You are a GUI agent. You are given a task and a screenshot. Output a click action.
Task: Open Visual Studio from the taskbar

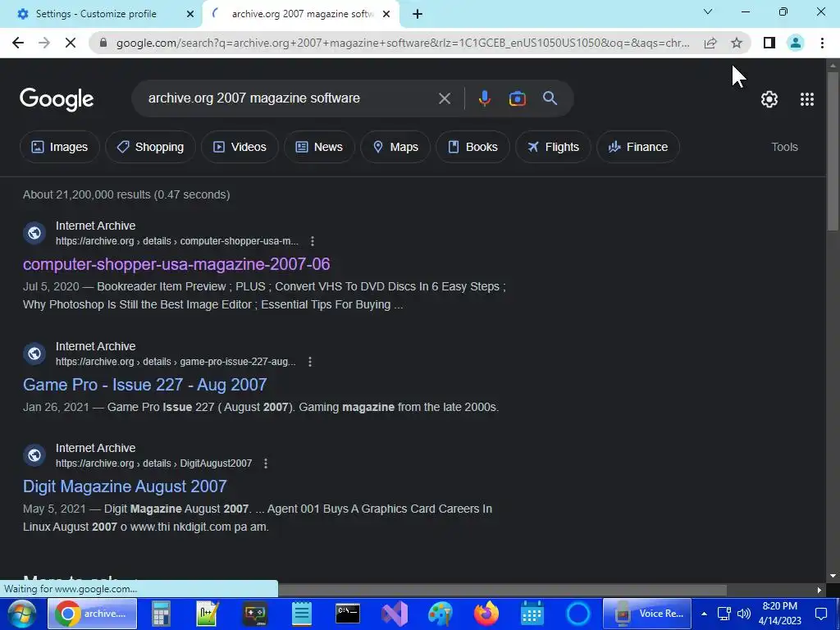click(x=395, y=614)
